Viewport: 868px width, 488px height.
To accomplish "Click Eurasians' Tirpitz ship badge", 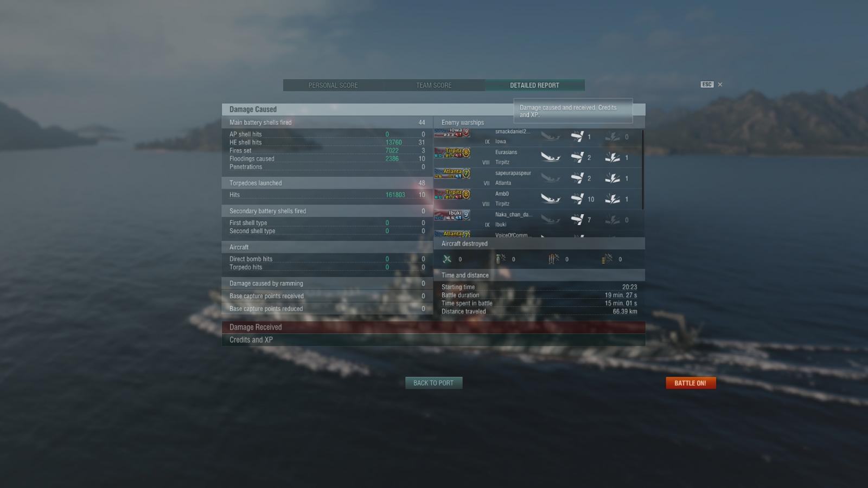I will point(452,153).
